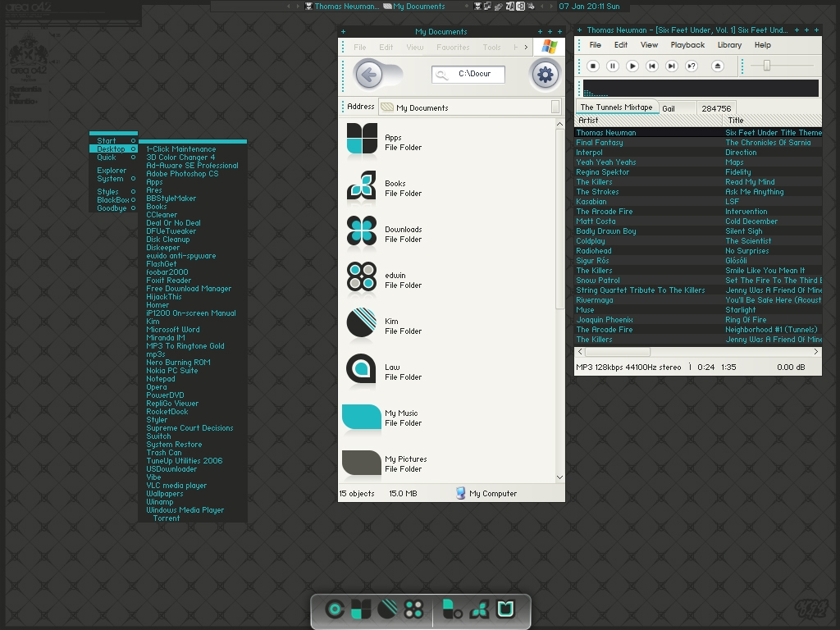Open the Books folder icon
This screenshot has width=840, height=630.
point(362,185)
